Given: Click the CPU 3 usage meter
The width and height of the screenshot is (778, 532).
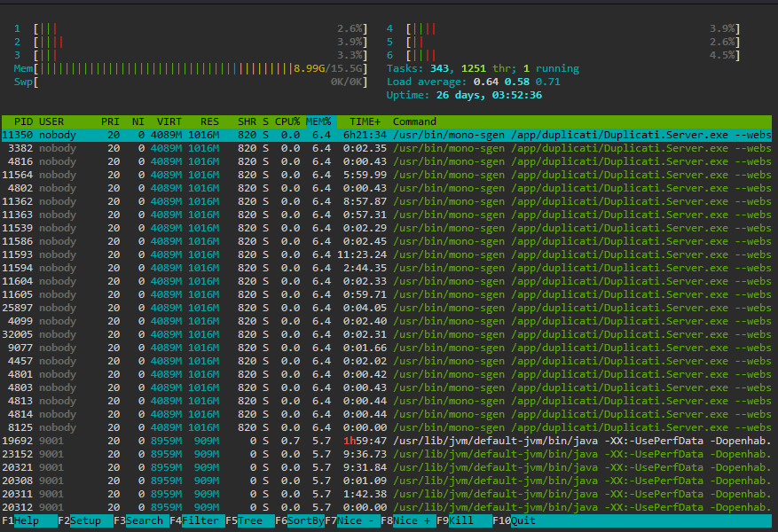Looking at the screenshot, I should click(191, 56).
